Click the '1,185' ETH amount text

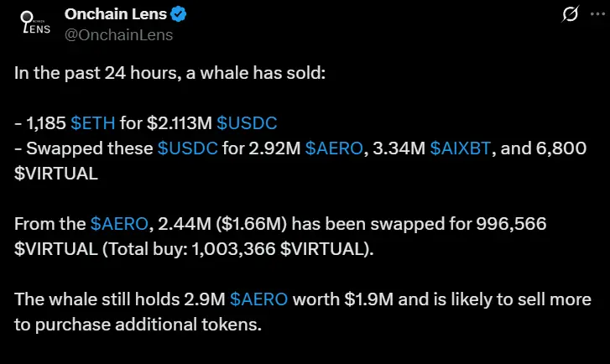point(46,123)
